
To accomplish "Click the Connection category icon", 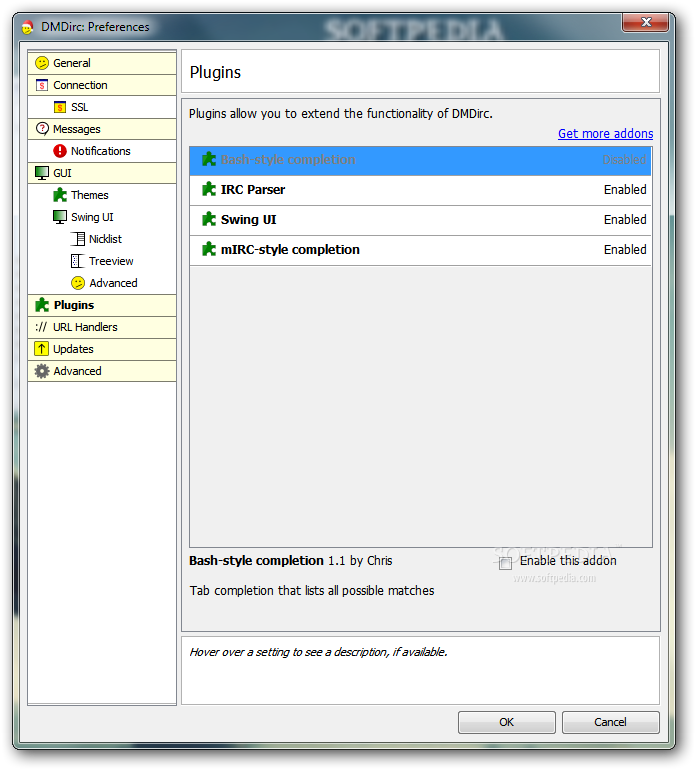I will point(42,85).
